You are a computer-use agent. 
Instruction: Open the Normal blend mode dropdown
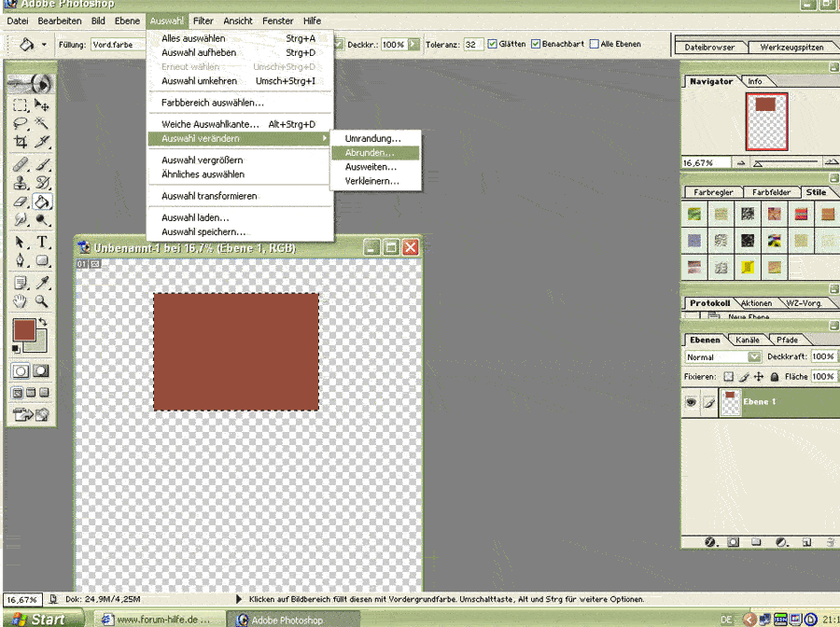754,356
